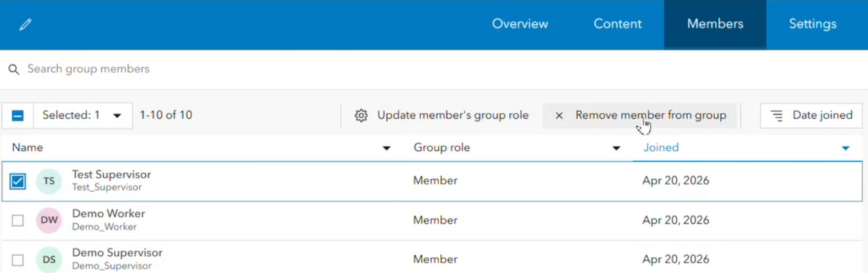The height and width of the screenshot is (273, 868).
Task: Click Update member's group role
Action: coord(442,116)
